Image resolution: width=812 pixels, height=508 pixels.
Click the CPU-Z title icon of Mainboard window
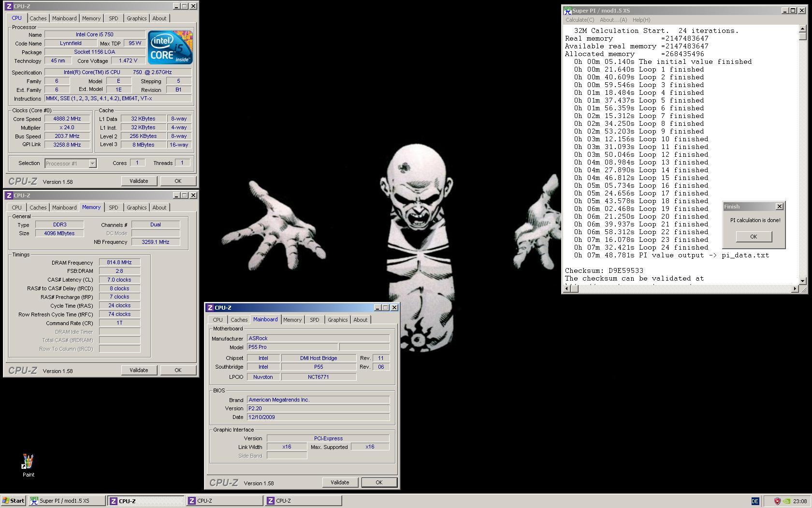[211, 308]
